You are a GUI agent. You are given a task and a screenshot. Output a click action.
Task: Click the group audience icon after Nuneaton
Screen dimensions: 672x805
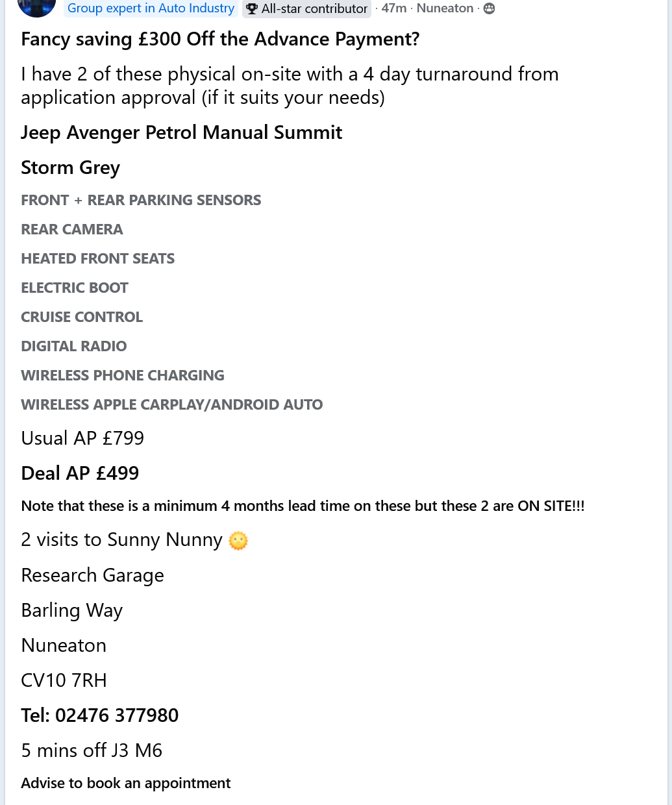click(x=490, y=8)
